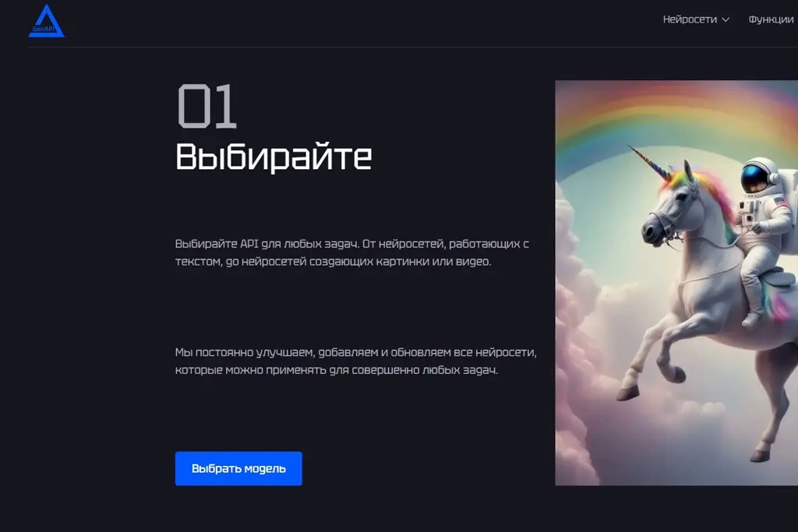Click the astronaut's helmet visor in the image
Image resolution: width=798 pixels, height=532 pixels.
click(x=754, y=177)
